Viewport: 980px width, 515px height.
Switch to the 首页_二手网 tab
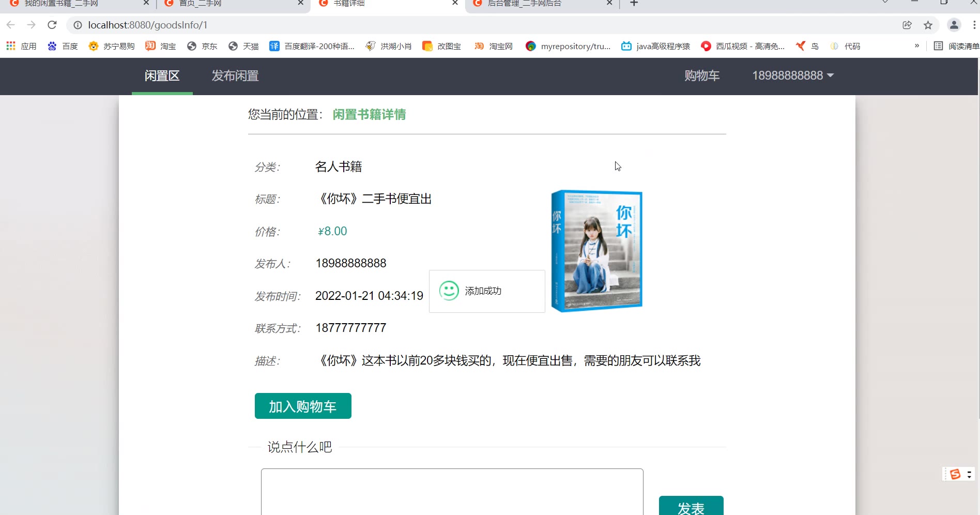(x=233, y=4)
